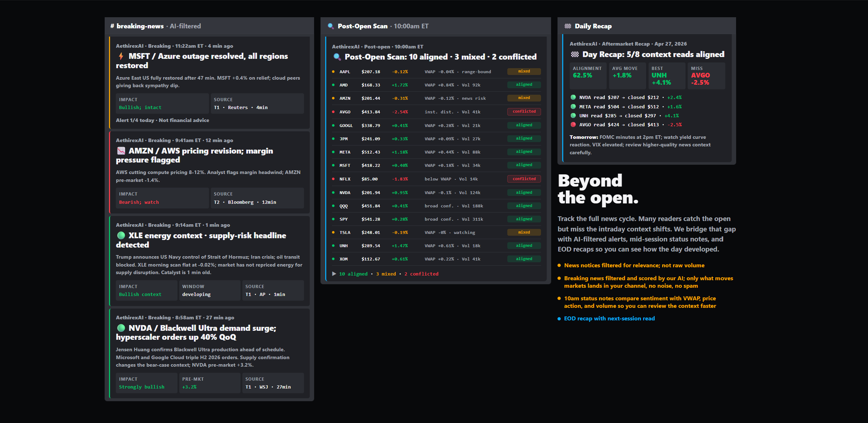Click the red dot beside 'AVGO read $424'
The width and height of the screenshot is (868, 423).
(x=573, y=124)
